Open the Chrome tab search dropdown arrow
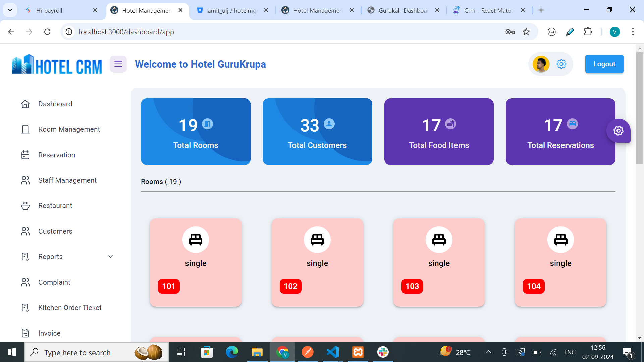Viewport: 644px width, 362px height. [x=10, y=10]
